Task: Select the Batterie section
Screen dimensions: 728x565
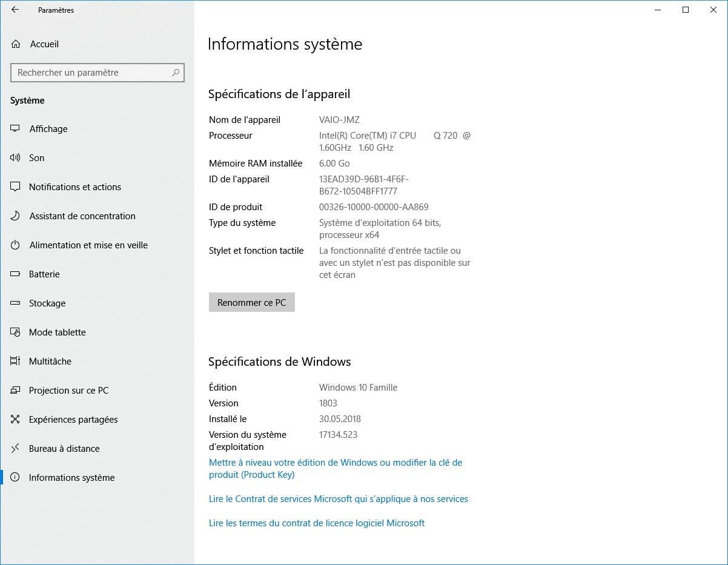Action: point(97,274)
